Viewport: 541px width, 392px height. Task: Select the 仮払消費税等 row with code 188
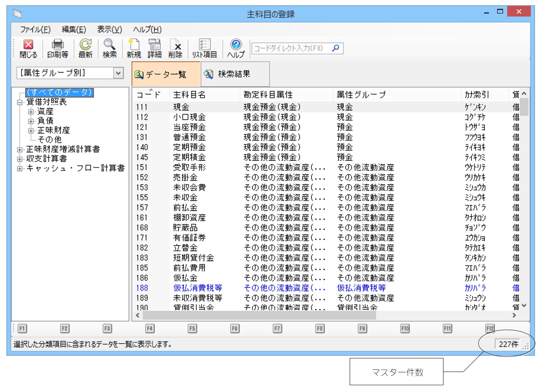tap(197, 288)
